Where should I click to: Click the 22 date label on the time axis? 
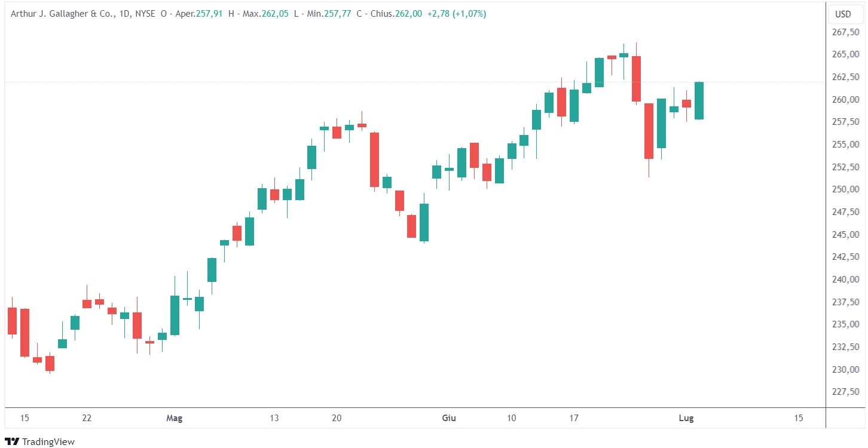tap(87, 418)
